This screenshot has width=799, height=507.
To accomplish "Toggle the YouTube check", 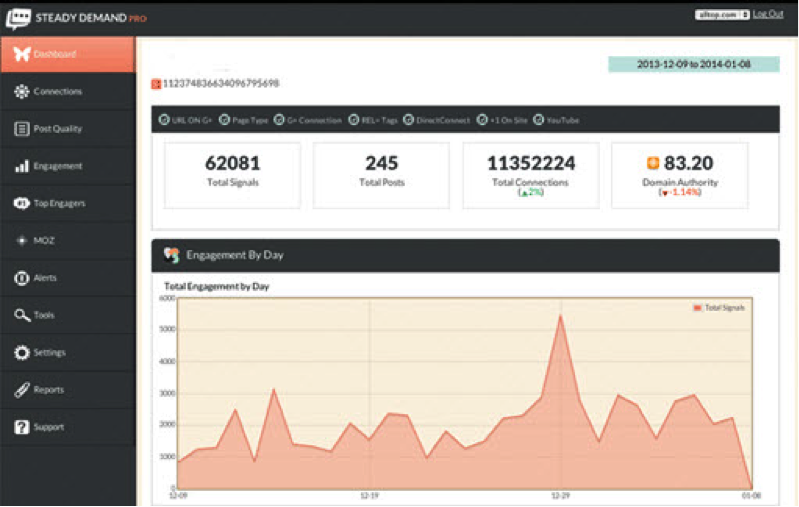I will (x=539, y=120).
